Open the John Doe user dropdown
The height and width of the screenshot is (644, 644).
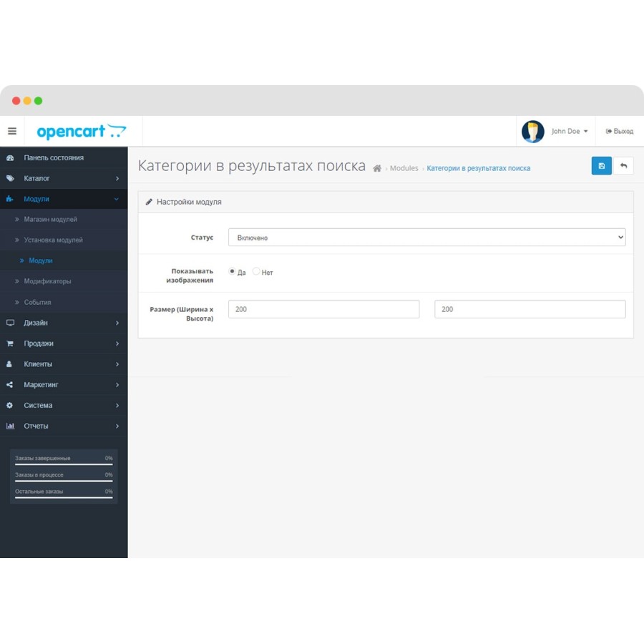[570, 132]
